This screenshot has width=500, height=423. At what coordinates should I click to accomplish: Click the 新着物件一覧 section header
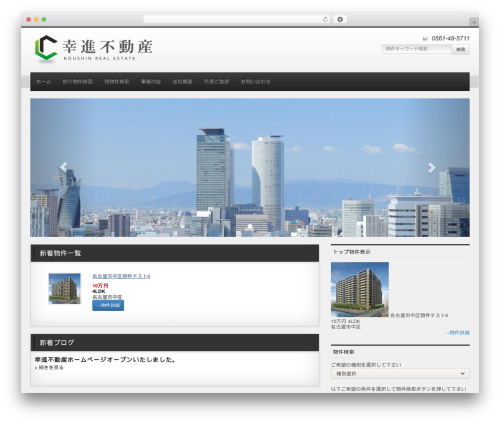[175, 253]
